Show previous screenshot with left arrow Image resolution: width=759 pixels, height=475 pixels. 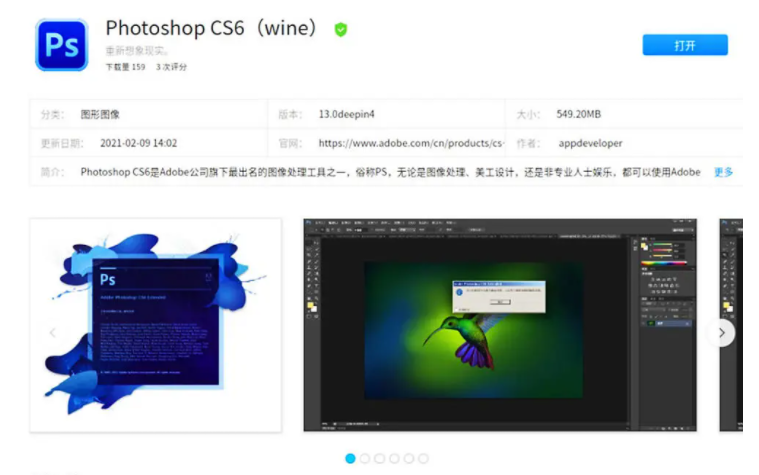pyautogui.click(x=53, y=333)
